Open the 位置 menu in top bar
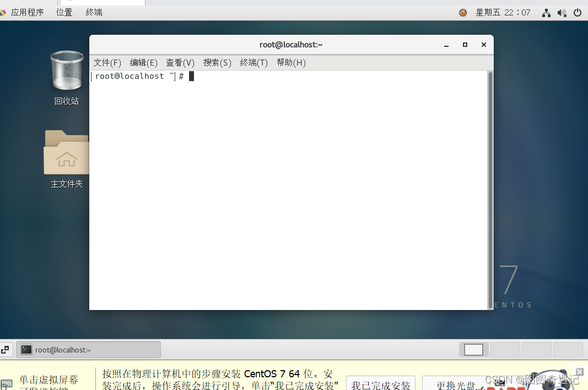This screenshot has width=588, height=390. 63,12
